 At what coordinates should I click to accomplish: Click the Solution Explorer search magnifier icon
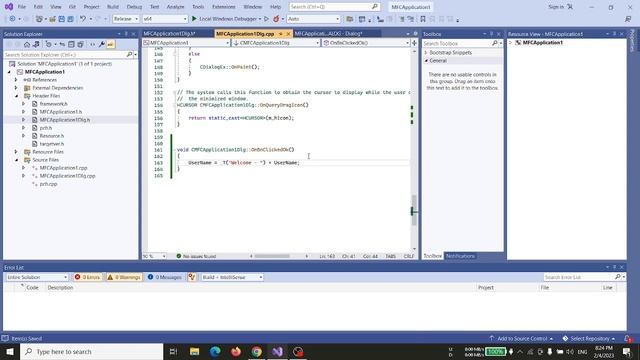(x=129, y=54)
